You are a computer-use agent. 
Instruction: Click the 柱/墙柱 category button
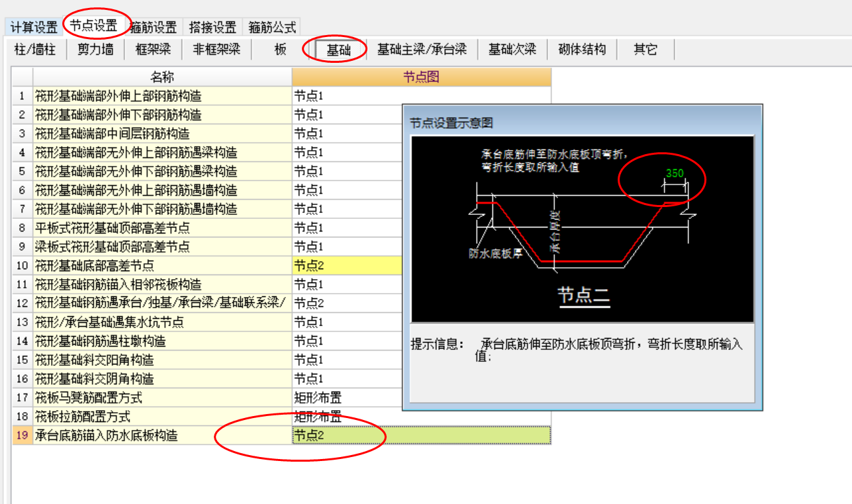point(35,50)
